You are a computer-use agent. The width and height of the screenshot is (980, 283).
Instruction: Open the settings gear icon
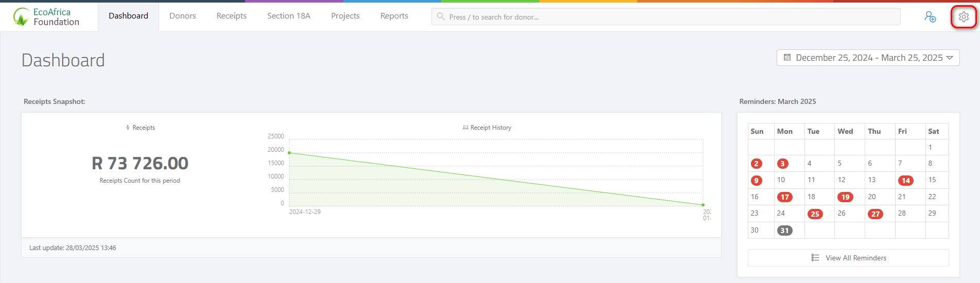pyautogui.click(x=964, y=17)
